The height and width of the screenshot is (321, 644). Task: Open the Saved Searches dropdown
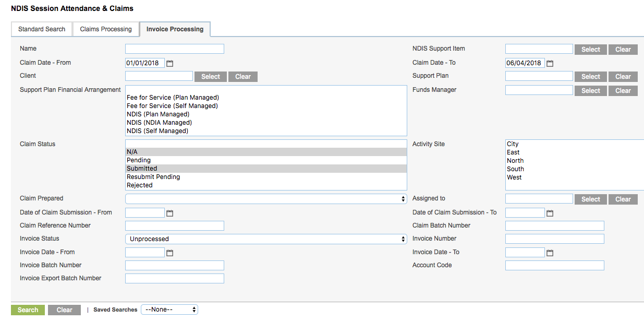pyautogui.click(x=169, y=310)
